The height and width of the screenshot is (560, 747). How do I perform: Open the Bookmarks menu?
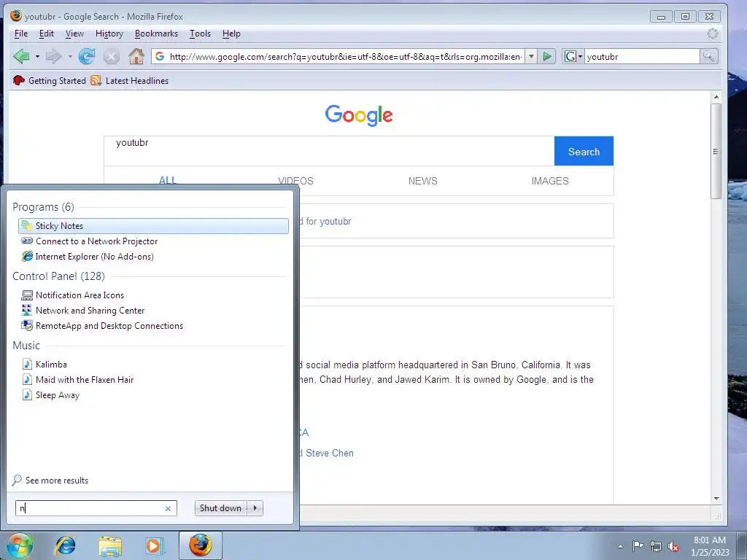(156, 34)
